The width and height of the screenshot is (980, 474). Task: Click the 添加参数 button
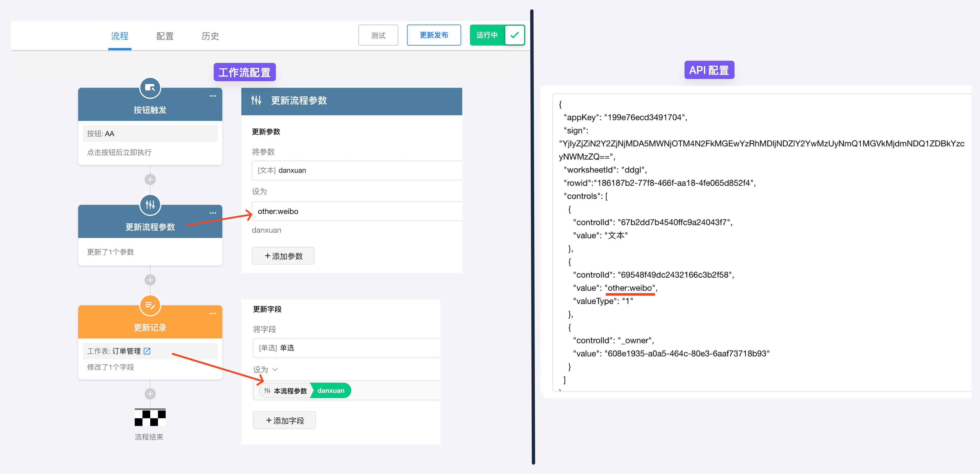[283, 256]
